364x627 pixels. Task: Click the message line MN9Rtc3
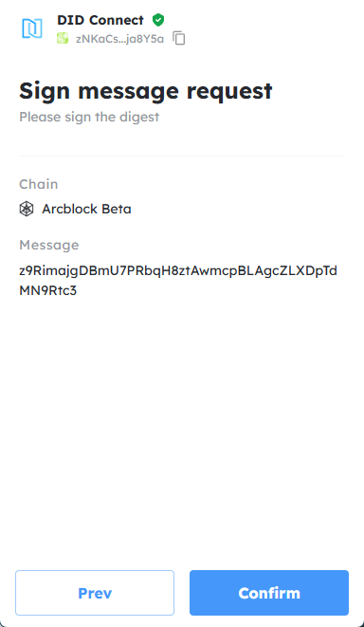click(48, 290)
